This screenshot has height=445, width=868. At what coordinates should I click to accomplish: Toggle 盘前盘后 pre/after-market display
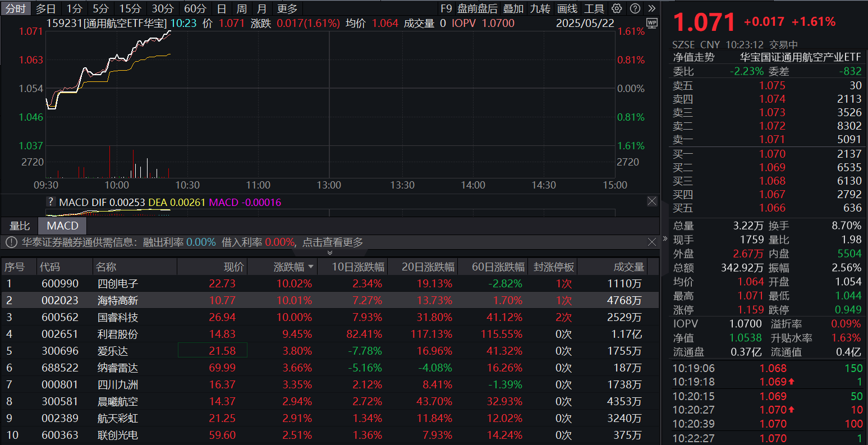(477, 8)
